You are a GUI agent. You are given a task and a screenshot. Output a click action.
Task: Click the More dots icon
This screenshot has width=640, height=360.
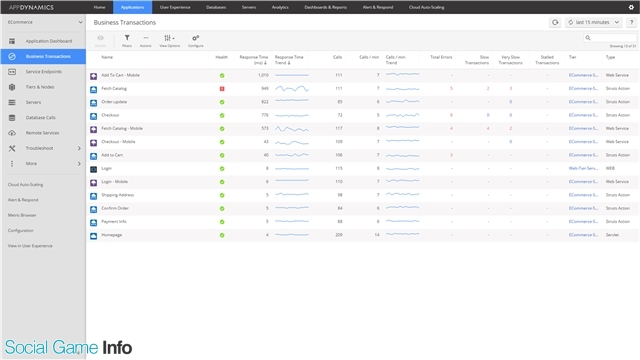[x=12, y=164]
